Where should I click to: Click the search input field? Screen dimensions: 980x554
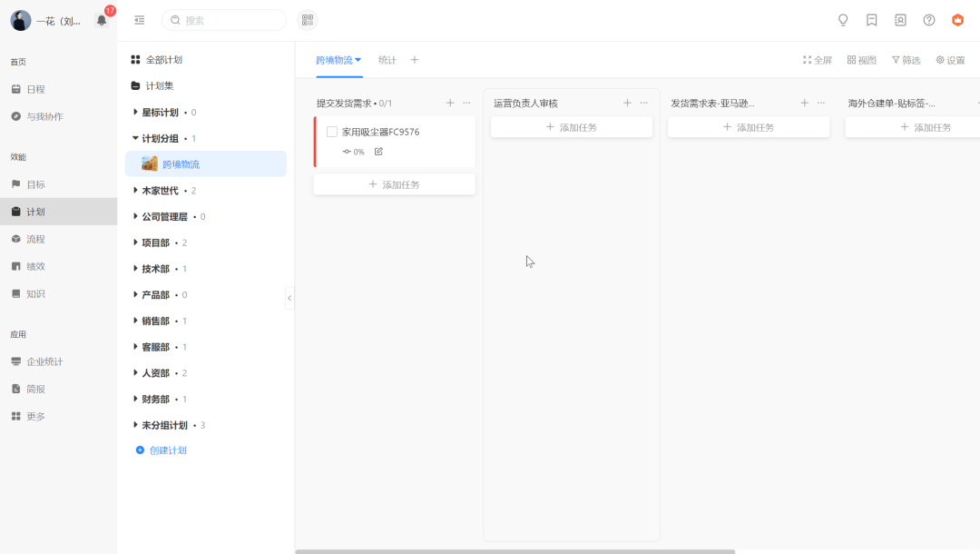[x=224, y=20]
